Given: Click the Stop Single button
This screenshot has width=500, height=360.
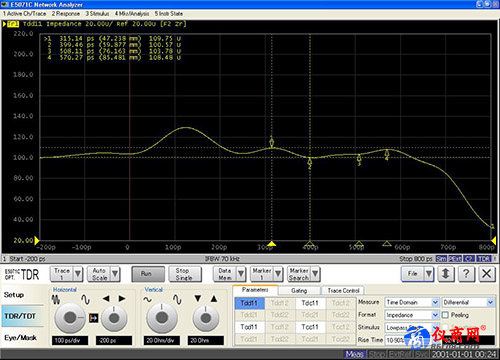Looking at the screenshot, I should [x=185, y=274].
